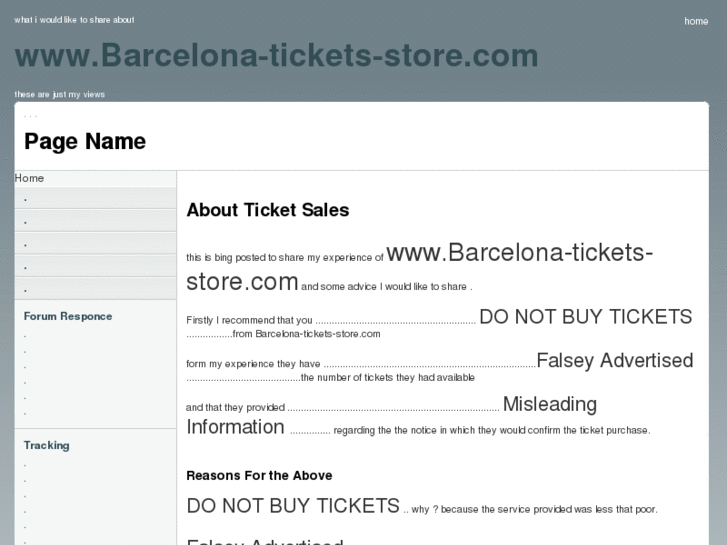Open the first dot link under Forum Responce

(26, 337)
